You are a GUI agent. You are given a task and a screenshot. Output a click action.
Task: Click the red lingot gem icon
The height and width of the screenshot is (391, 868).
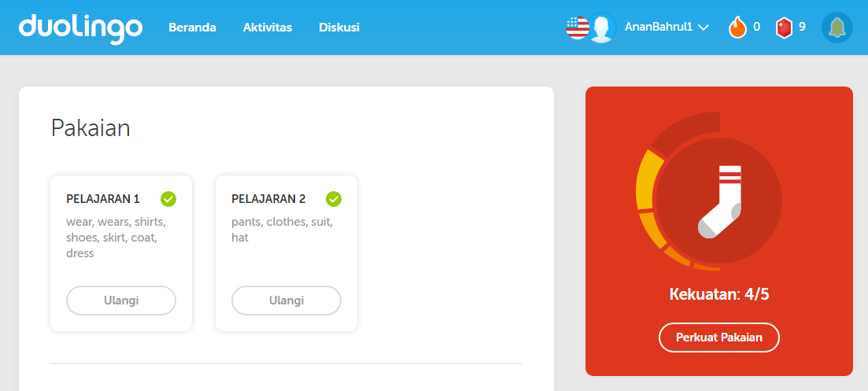click(x=784, y=28)
